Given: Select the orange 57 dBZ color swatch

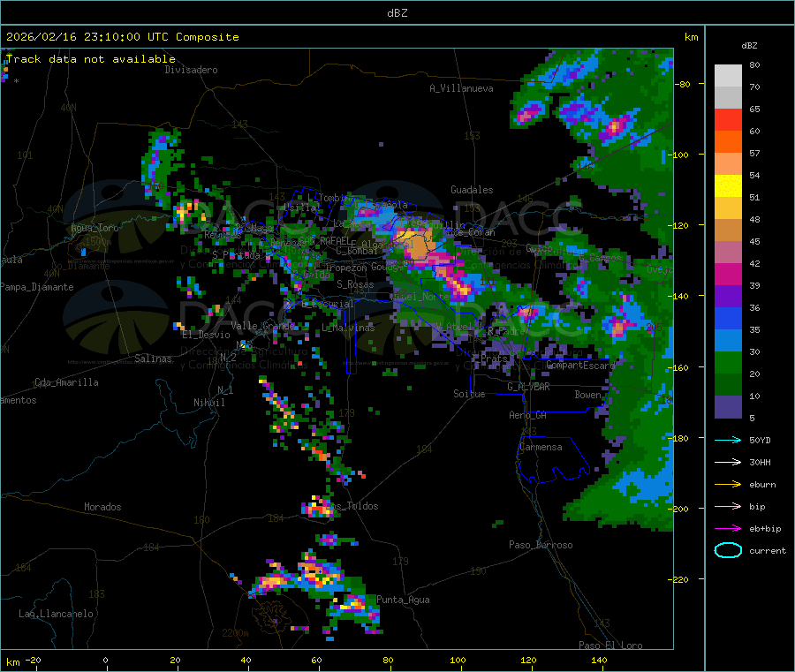Looking at the screenshot, I should [x=728, y=142].
